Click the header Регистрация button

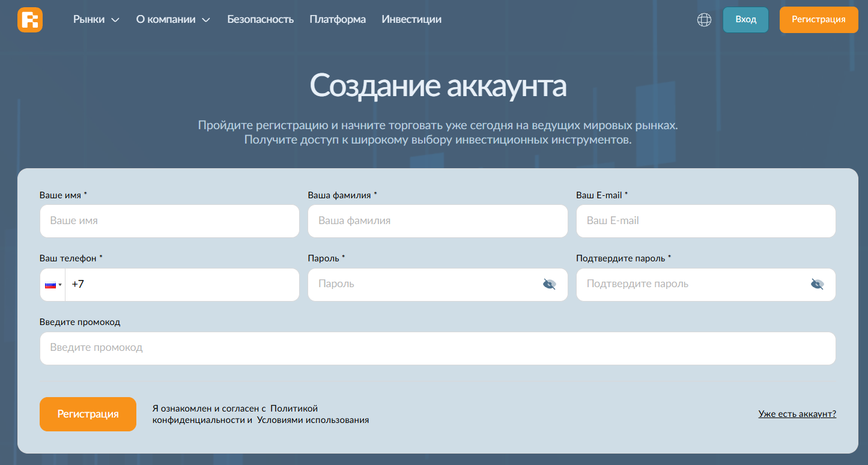pos(818,20)
